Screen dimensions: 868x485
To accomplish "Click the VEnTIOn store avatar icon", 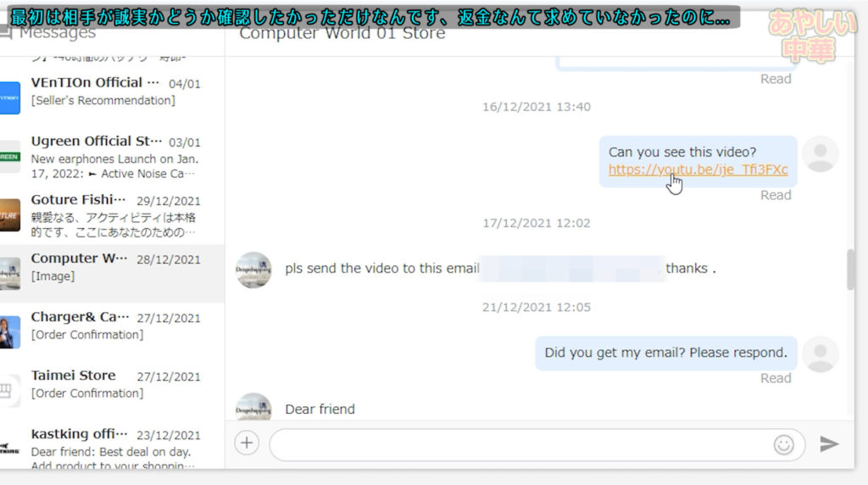I will coord(10,98).
